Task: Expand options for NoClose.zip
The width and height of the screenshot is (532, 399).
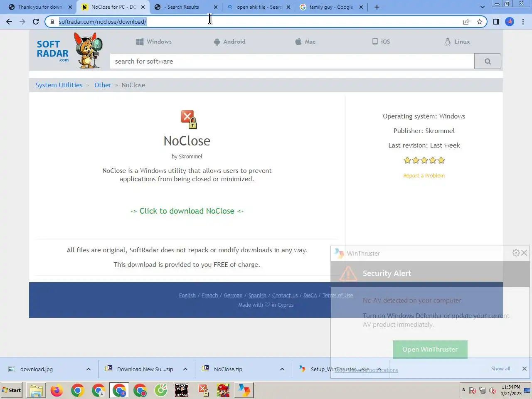Action: pyautogui.click(x=282, y=369)
